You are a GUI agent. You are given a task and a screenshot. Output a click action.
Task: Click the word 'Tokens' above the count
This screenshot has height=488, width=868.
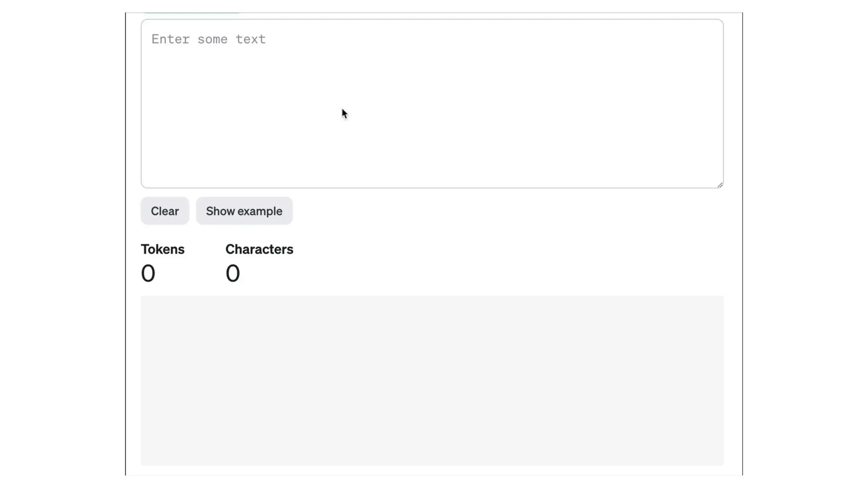point(163,249)
